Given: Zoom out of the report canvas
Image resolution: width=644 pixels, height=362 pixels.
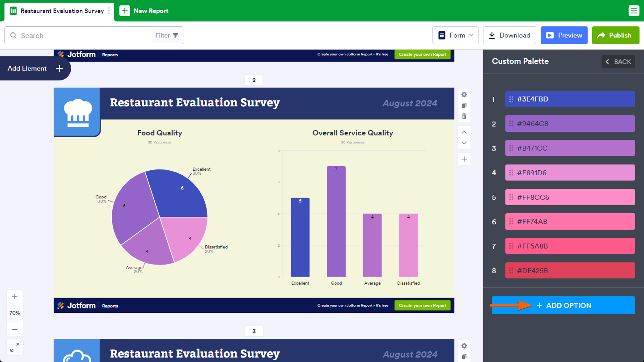Looking at the screenshot, I should pos(15,329).
